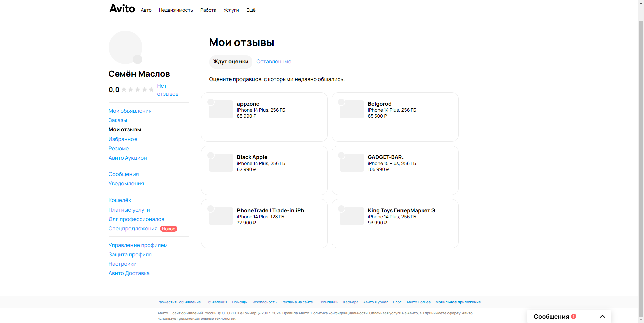The width and height of the screenshot is (644, 323).
Task: Open Сообщения in the sidebar
Action: [x=123, y=174]
